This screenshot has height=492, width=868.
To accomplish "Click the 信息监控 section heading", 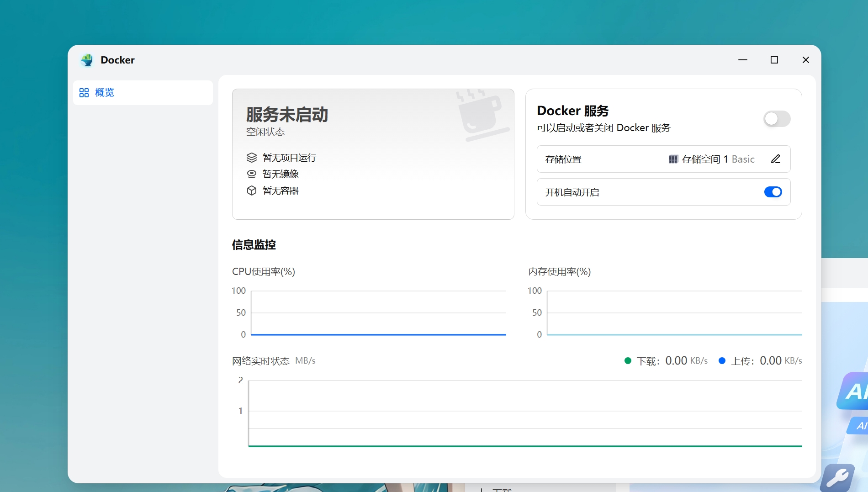I will point(254,245).
